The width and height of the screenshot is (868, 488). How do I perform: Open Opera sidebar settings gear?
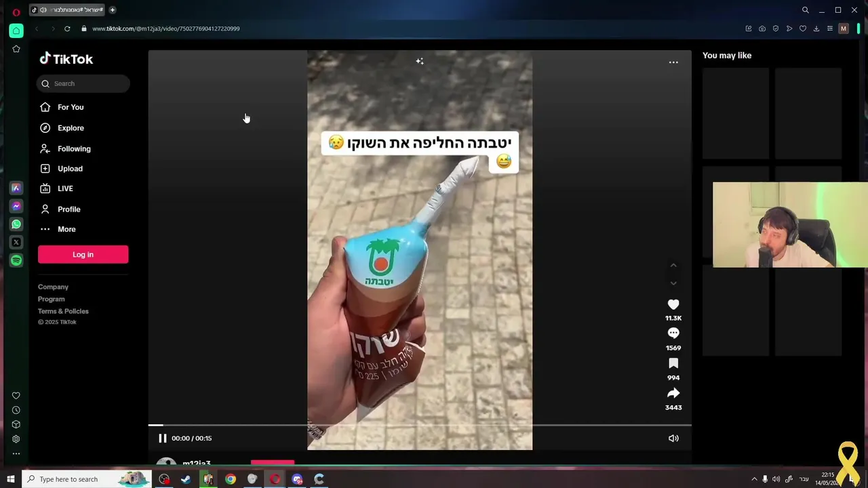tap(16, 439)
